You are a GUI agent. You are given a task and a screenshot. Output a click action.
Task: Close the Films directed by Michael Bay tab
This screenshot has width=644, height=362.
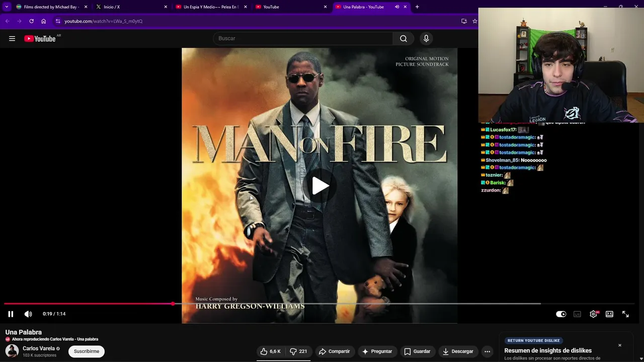[86, 7]
